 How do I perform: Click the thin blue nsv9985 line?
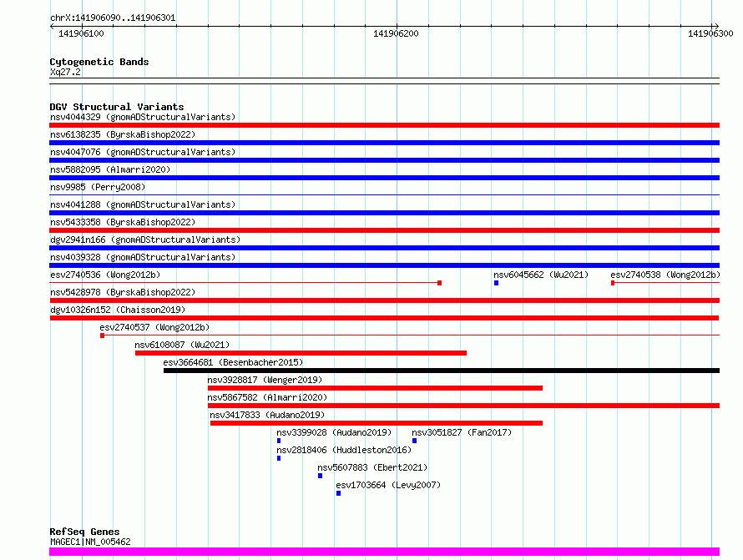(384, 194)
